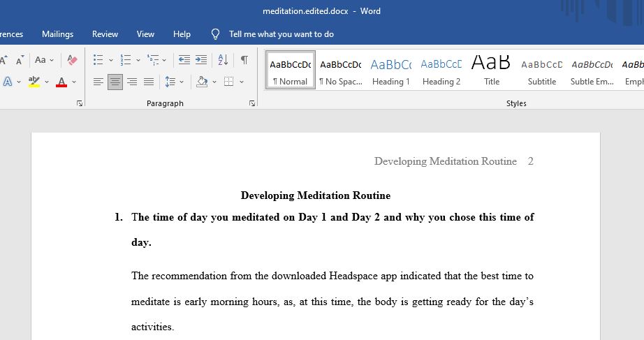
Task: Toggle bulleted list
Action: point(98,60)
